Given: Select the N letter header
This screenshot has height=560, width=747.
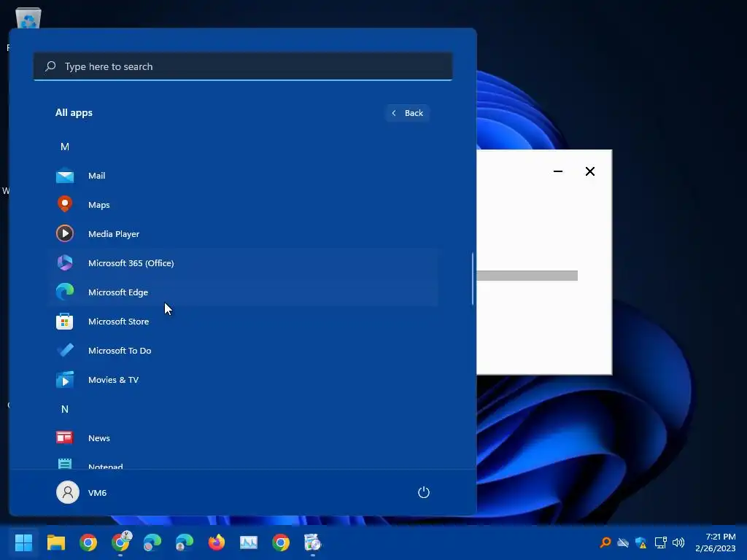Looking at the screenshot, I should (x=65, y=409).
